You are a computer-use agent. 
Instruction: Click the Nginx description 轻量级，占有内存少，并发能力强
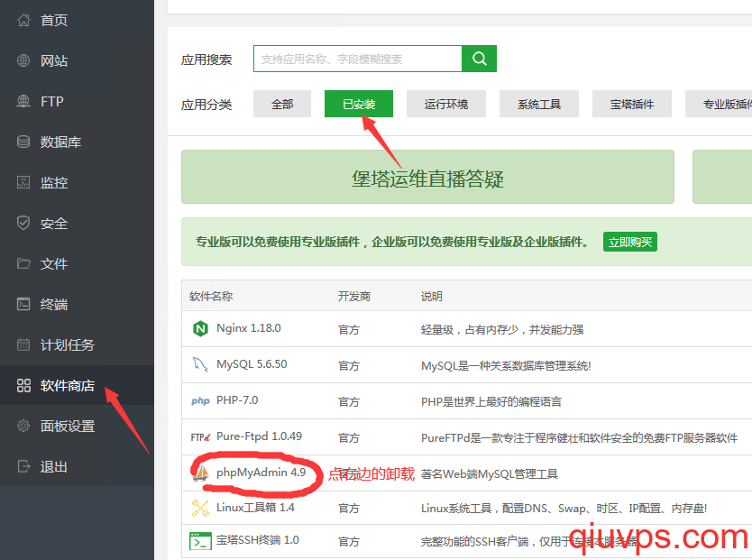[x=502, y=329]
